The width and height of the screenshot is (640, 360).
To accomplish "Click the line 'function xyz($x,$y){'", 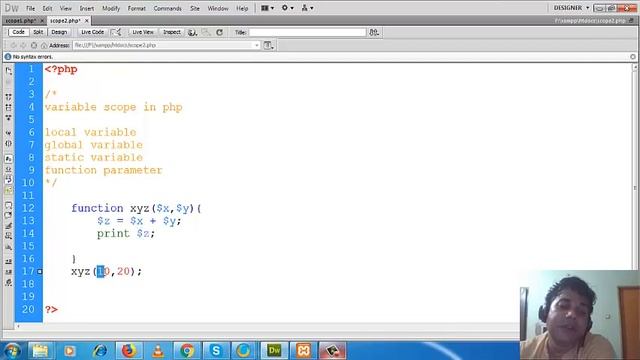I will (136, 208).
